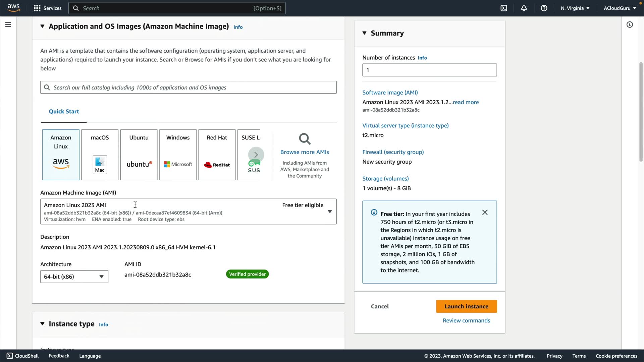Open the hamburger side navigation menu
The image size is (644, 362).
pos(8,25)
